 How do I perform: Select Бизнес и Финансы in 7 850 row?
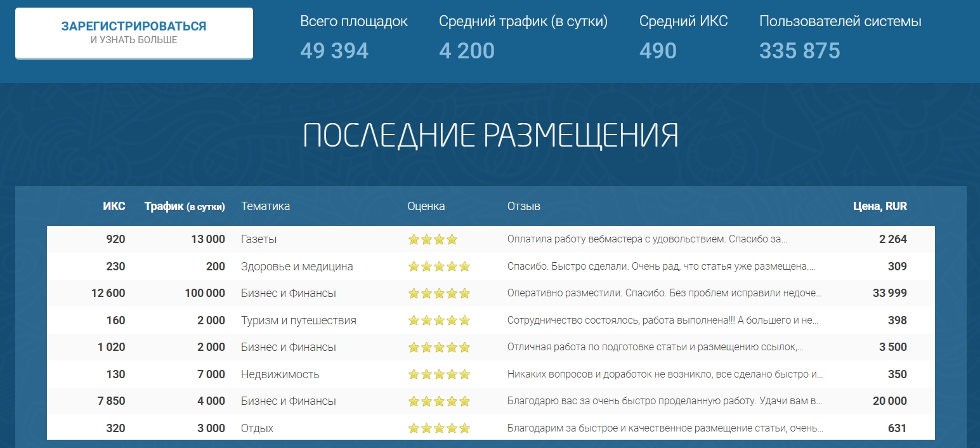289,401
